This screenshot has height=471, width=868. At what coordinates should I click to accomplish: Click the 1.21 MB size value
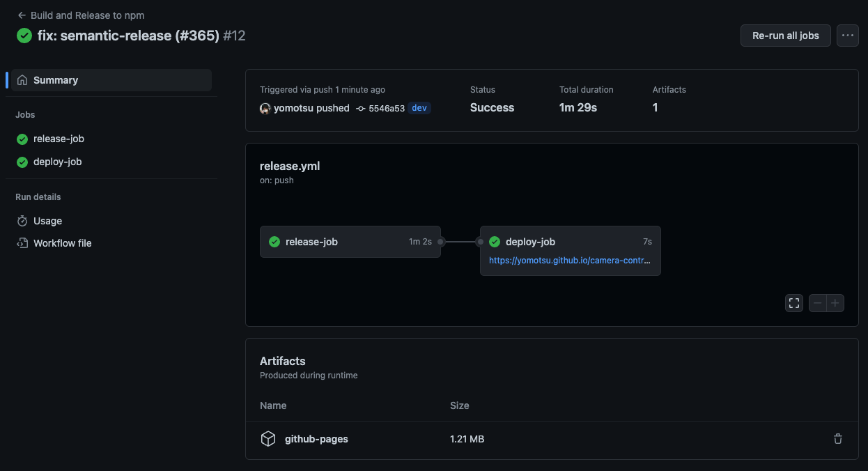click(x=467, y=439)
